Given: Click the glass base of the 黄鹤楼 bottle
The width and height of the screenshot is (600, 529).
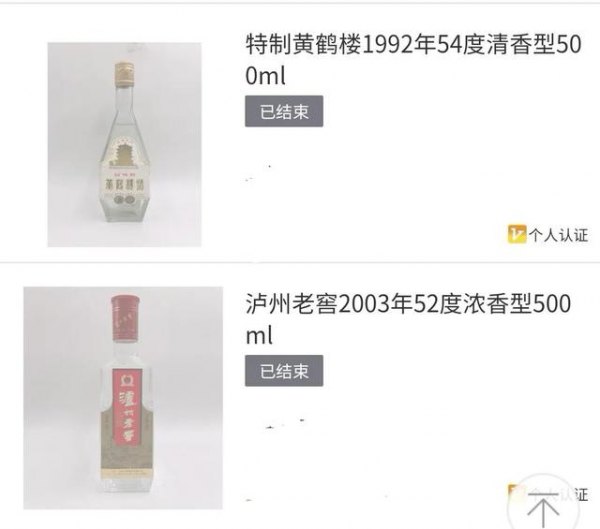Looking at the screenshot, I should [x=126, y=214].
